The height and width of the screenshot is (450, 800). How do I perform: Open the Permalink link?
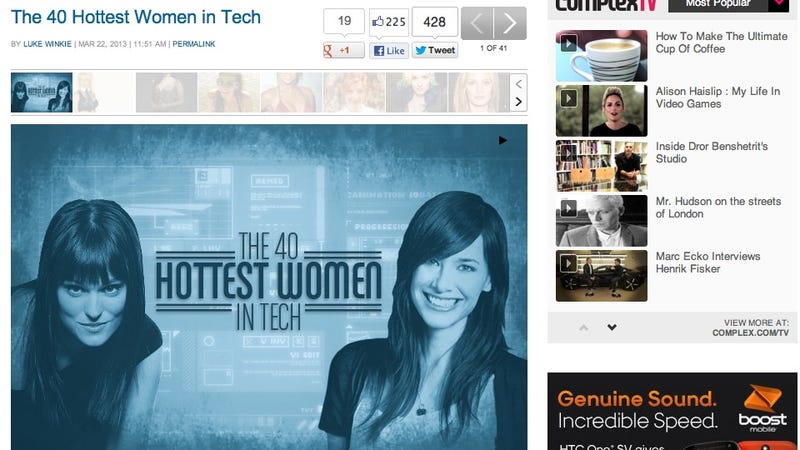194,44
